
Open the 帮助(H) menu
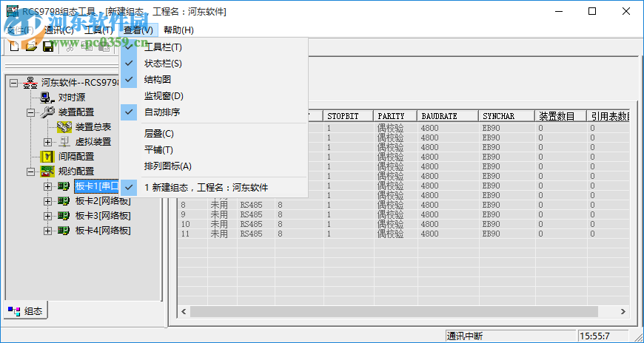(x=178, y=30)
